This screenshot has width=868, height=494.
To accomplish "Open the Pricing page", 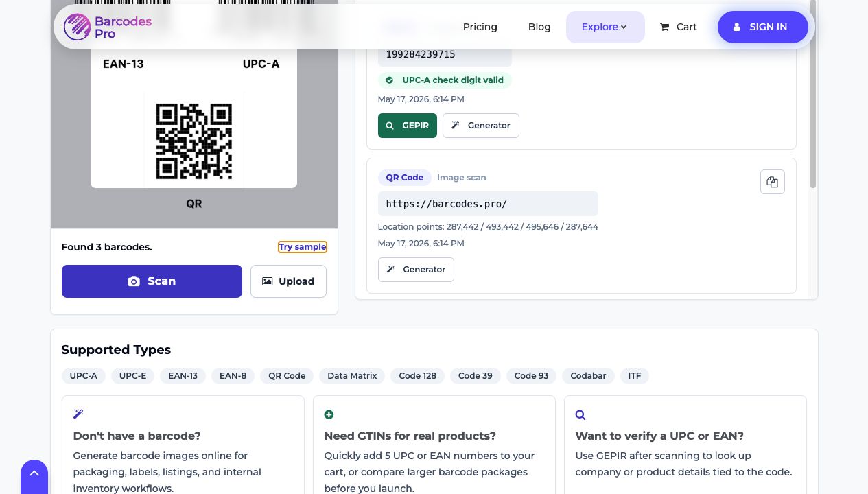I will [x=480, y=27].
